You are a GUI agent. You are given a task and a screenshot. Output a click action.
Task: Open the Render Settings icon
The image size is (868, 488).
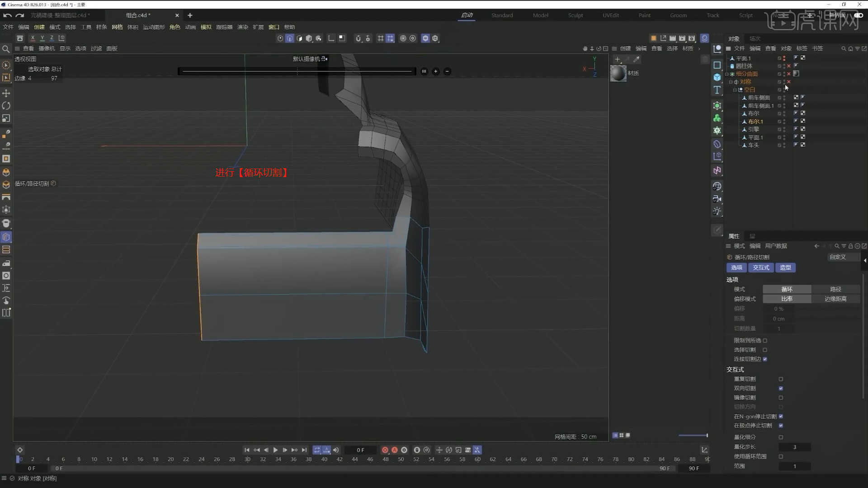pyautogui.click(x=692, y=38)
